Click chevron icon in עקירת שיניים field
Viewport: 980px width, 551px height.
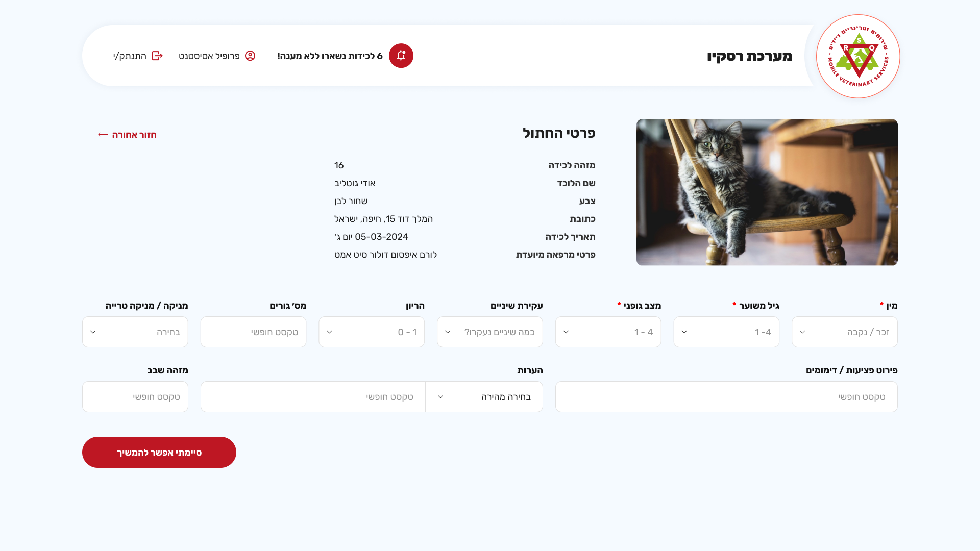[x=448, y=332]
